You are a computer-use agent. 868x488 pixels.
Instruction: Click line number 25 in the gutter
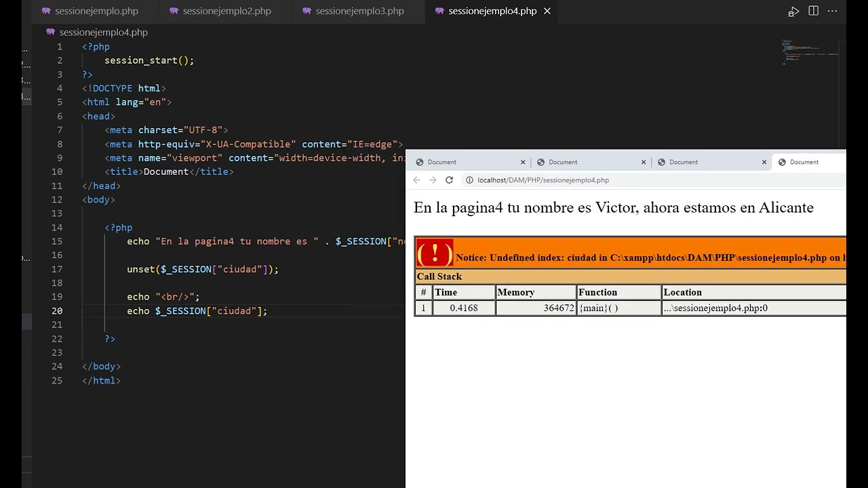57,380
